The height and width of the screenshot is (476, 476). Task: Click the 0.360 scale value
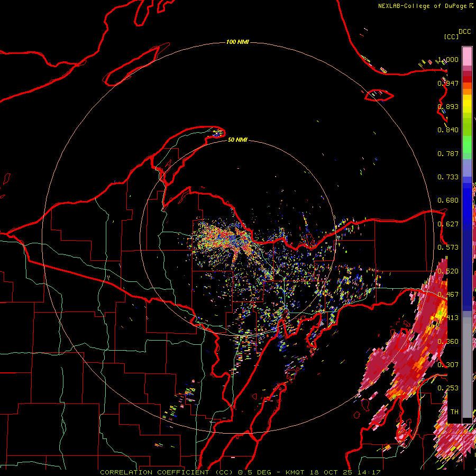[448, 342]
